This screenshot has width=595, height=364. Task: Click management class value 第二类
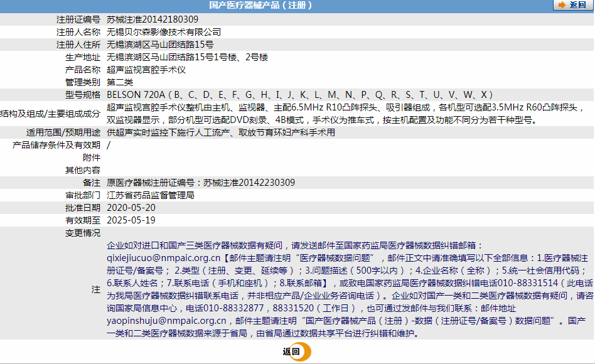(x=120, y=82)
